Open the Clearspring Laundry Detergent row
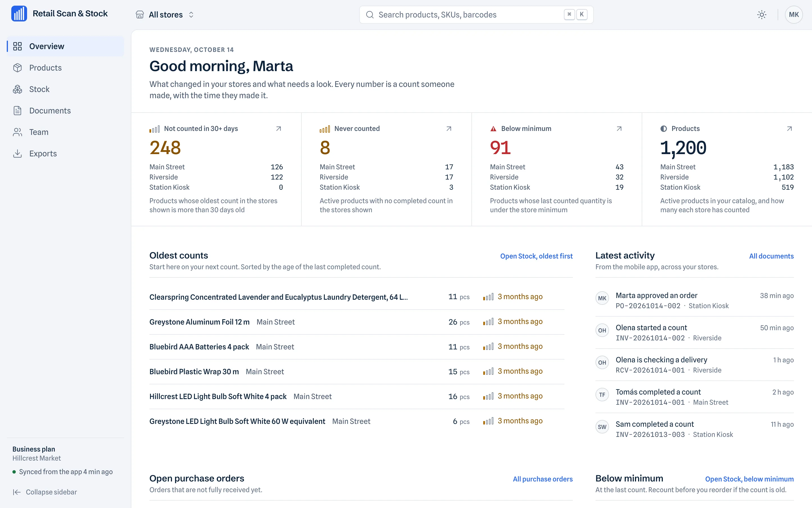Viewport: 812px width, 508px height. 357,297
